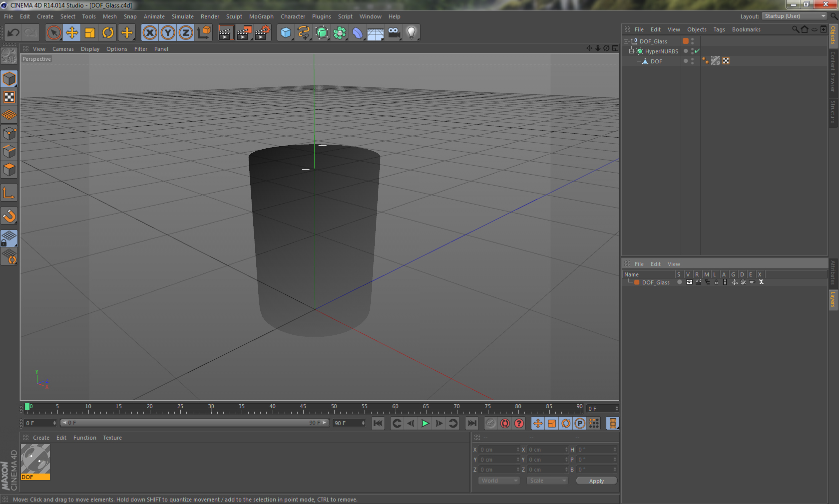This screenshot has width=839, height=504.
Task: Click Record Active Objects button
Action: (491, 423)
